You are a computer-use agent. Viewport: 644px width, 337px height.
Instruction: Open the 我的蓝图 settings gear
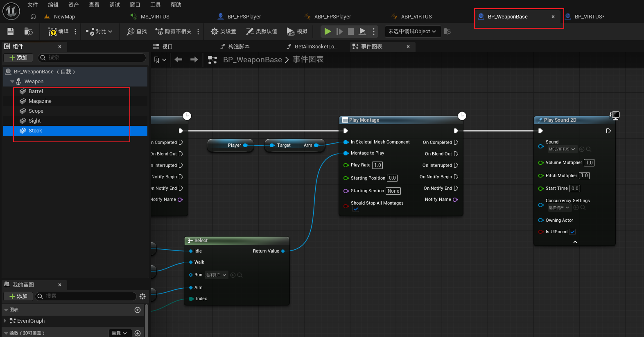(x=142, y=296)
